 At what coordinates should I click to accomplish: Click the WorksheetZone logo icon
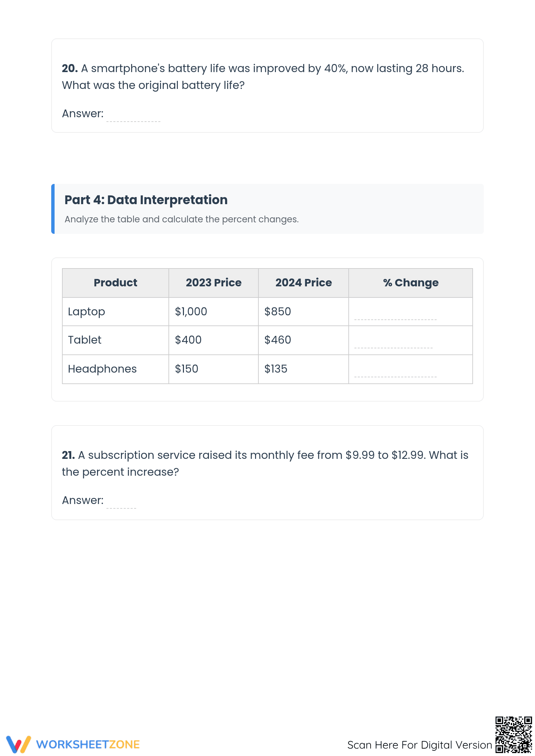[x=19, y=744]
